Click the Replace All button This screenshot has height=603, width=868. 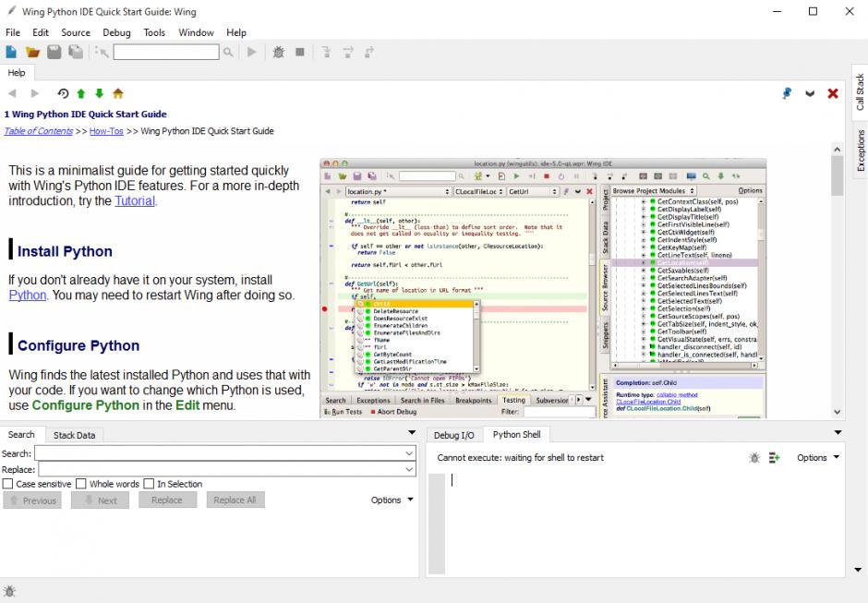point(235,500)
